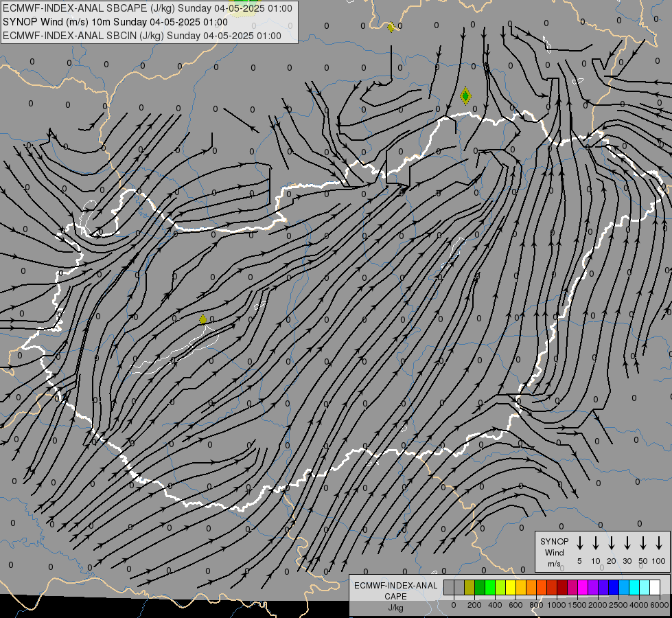Click the '20' speed label in wind legend
The height and width of the screenshot is (618, 672).
611,561
